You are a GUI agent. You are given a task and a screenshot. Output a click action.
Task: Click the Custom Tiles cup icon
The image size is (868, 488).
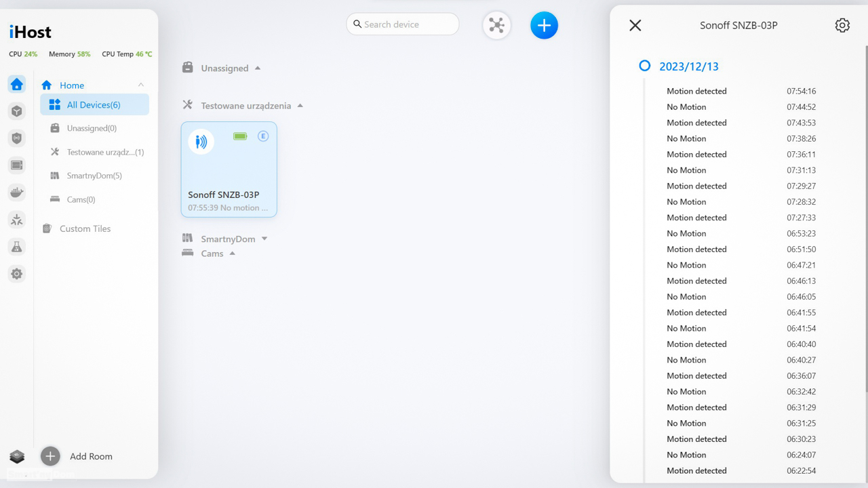[x=47, y=228]
